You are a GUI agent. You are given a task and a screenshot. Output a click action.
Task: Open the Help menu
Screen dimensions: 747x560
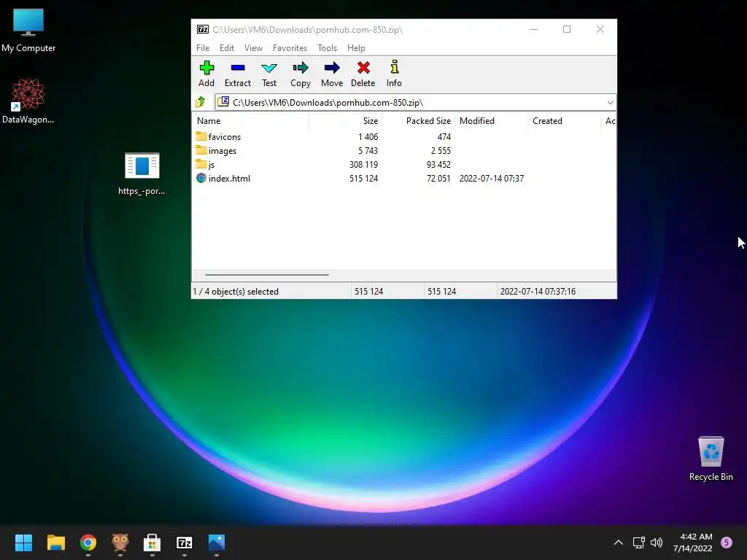(356, 48)
